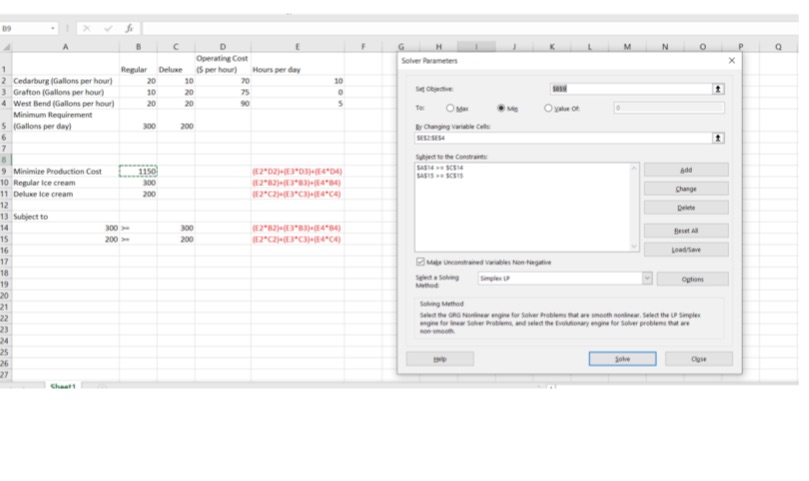Viewport: 809px width, 481px height.
Task: Click the Select All corner triangle of the sheet
Action: [6, 47]
